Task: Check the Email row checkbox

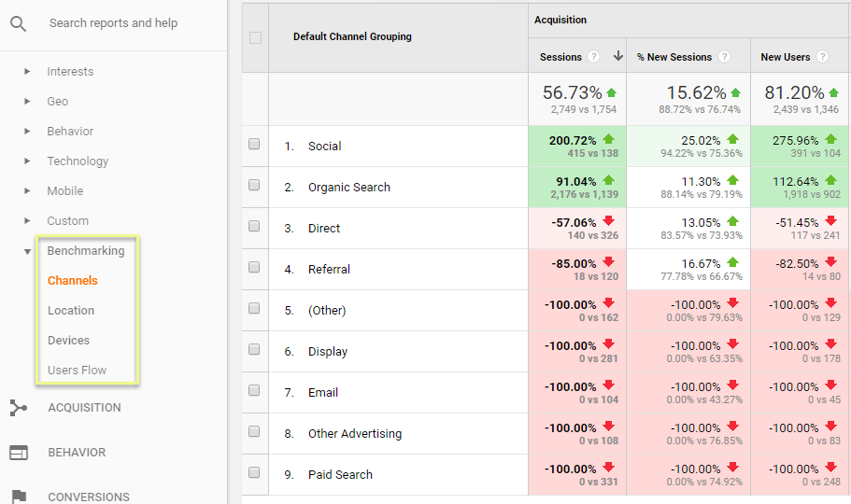Action: (x=254, y=390)
